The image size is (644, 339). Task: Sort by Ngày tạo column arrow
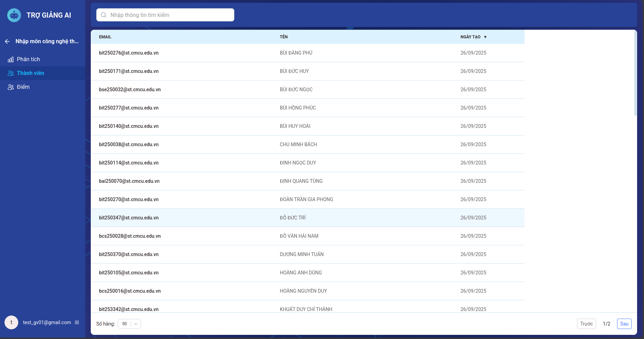(x=485, y=37)
